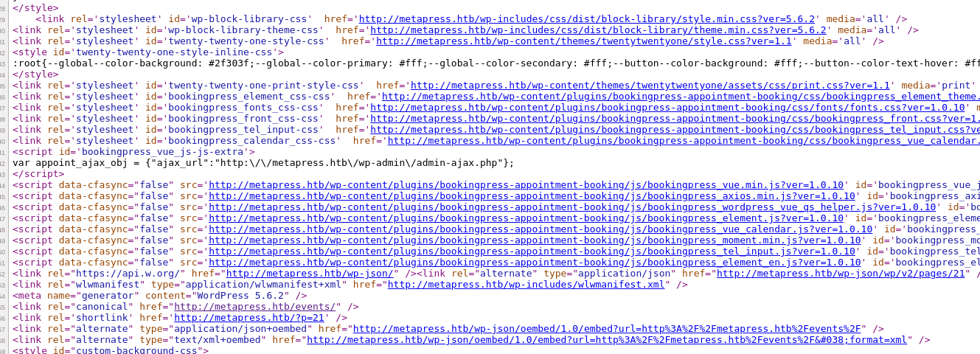Click the closing </script> tag line
Screen dimensions: 980x354
pos(38,174)
